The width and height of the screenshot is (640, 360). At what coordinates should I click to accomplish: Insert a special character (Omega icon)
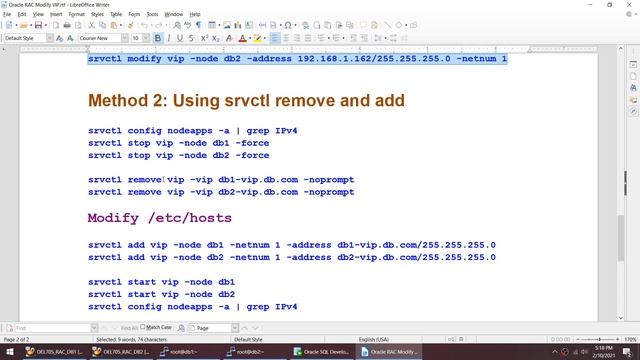[288, 25]
